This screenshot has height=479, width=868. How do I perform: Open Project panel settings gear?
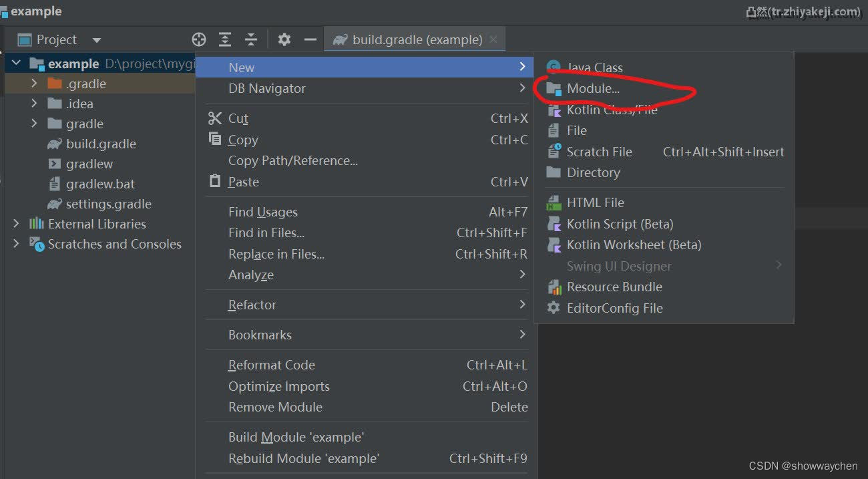pos(284,39)
